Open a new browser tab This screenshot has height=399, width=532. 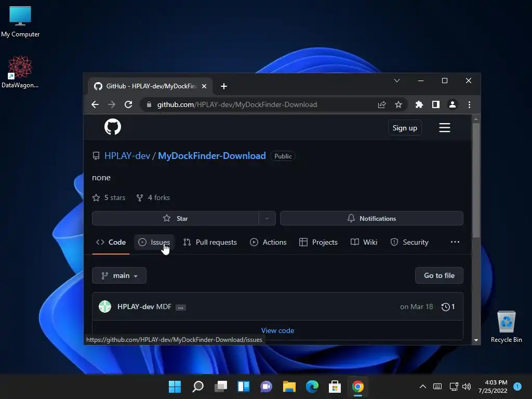tap(223, 86)
